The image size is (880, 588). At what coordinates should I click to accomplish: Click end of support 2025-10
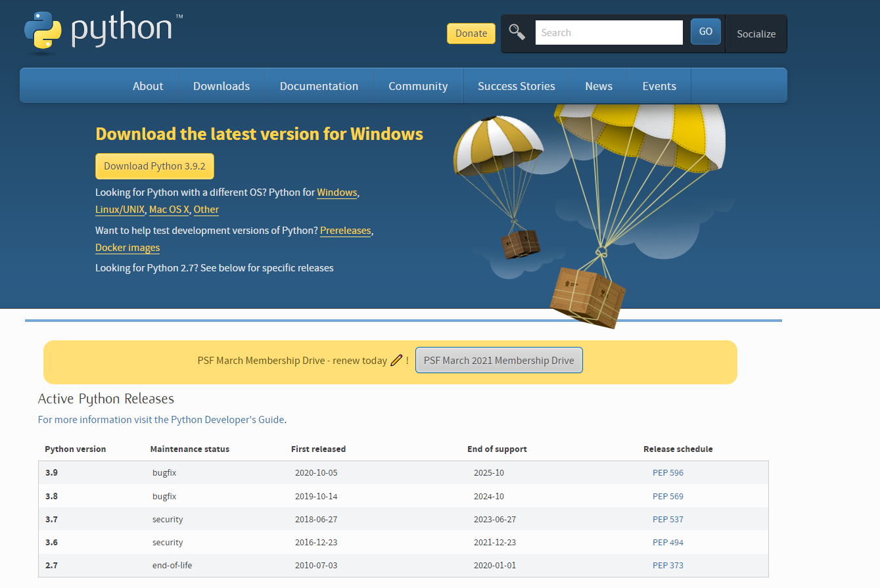point(489,473)
